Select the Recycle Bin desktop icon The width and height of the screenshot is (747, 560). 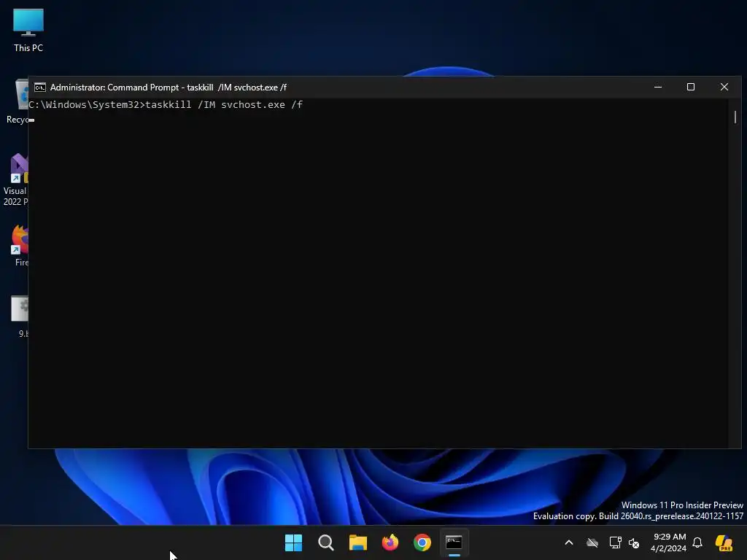[x=18, y=102]
